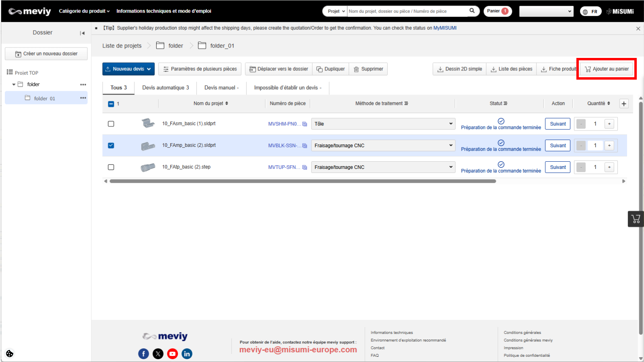The width and height of the screenshot is (644, 362).
Task: Expand the Nouveau devis dropdown button
Action: click(128, 69)
